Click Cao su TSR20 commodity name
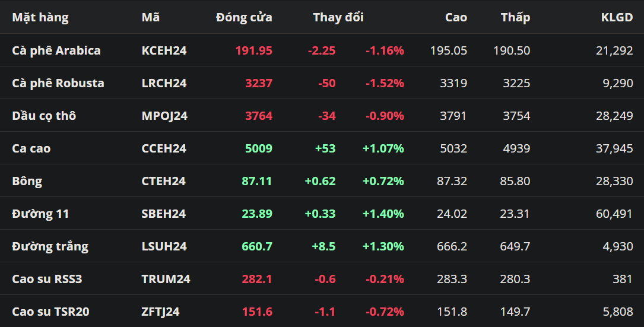The image size is (644, 327). coord(50,312)
